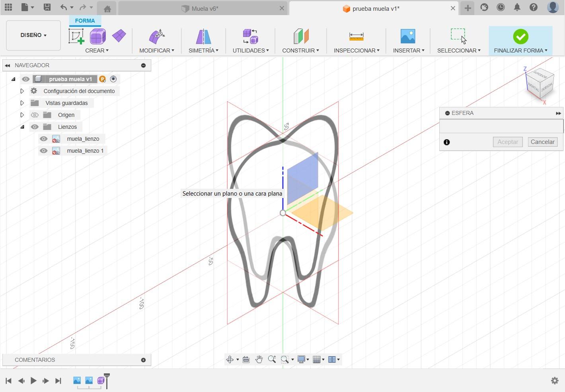Open the CONSTRUIR dropdown menu
The image size is (565, 392).
point(300,50)
